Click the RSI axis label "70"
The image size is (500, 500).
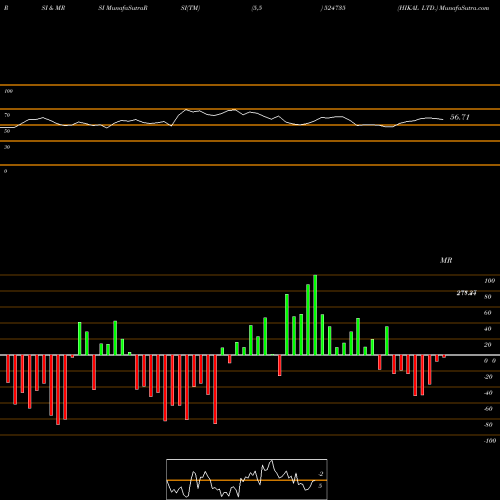7,115
